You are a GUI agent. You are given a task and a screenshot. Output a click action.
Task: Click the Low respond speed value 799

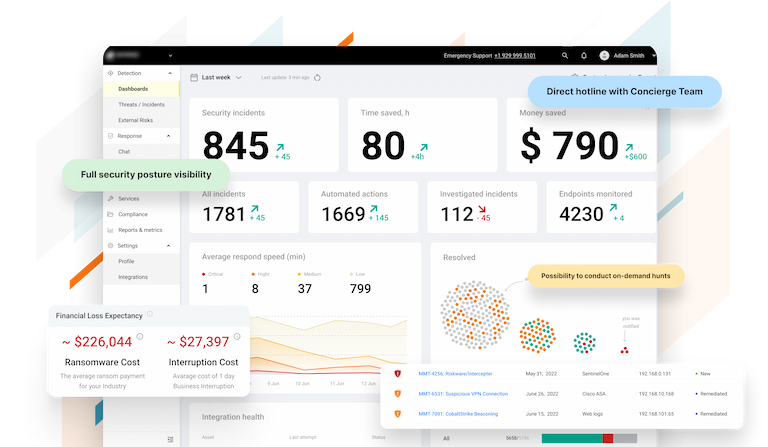[x=360, y=289]
